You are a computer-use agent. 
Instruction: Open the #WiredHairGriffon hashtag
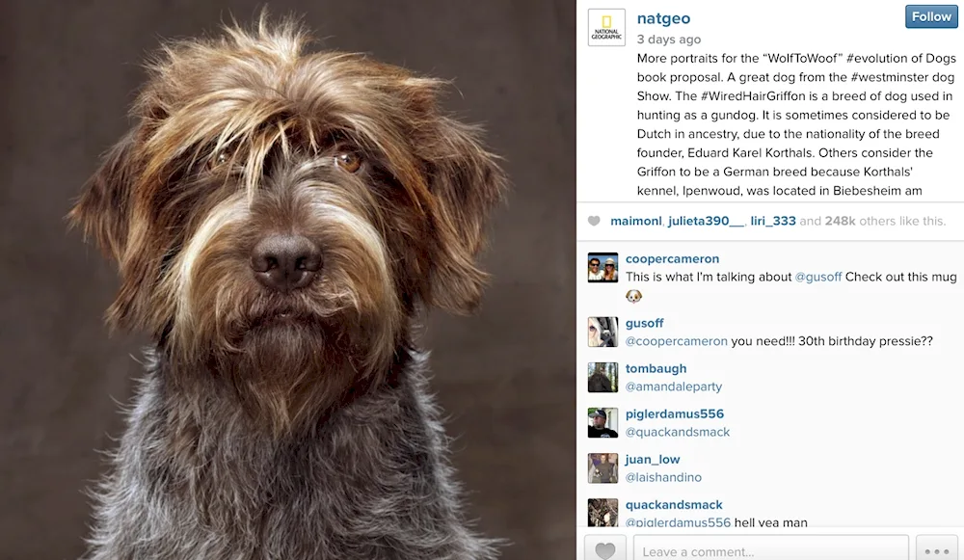(x=753, y=95)
